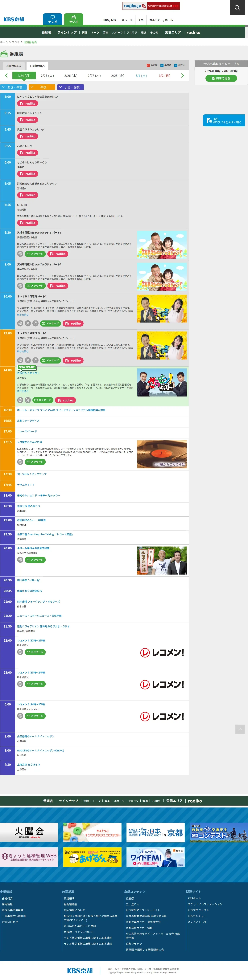Open the ラインナップ nav menu item
The height and width of the screenshot is (980, 248).
(67, 32)
